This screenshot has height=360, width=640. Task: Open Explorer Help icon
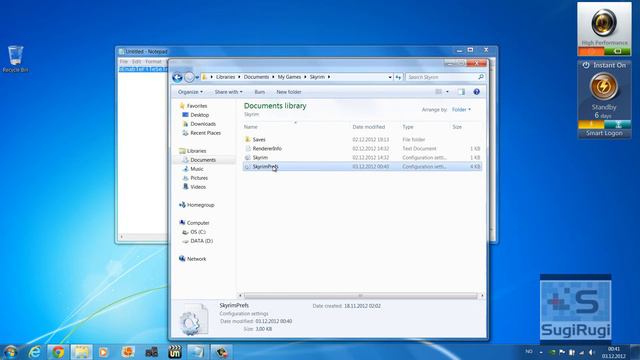[x=476, y=92]
